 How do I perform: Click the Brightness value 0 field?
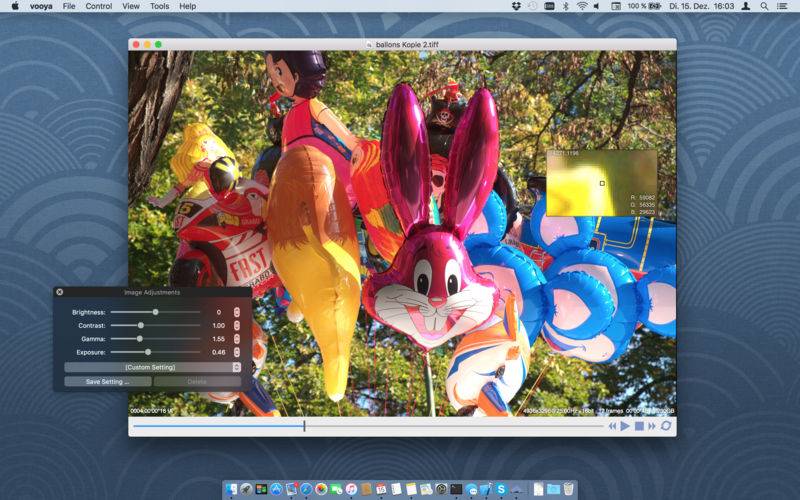(x=218, y=312)
